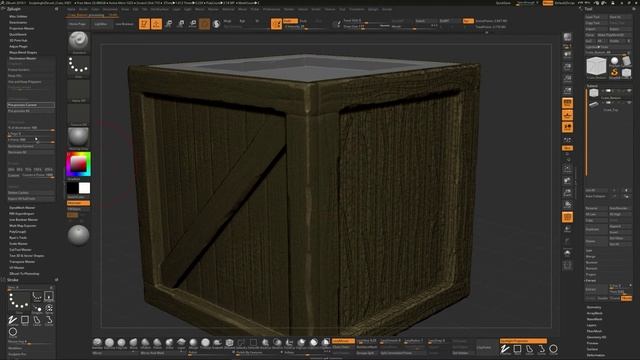640x360 pixels.
Task: Select the Move brush in bottom brush bar
Action: [133, 343]
